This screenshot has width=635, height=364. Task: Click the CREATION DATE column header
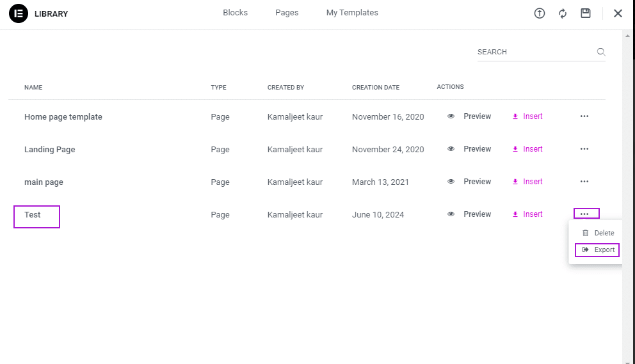coord(375,88)
